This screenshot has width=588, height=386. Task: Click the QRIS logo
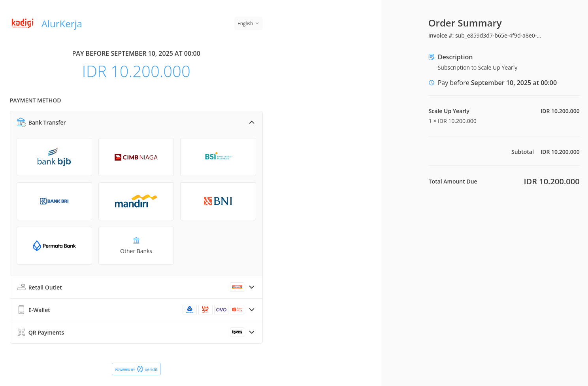[237, 332]
